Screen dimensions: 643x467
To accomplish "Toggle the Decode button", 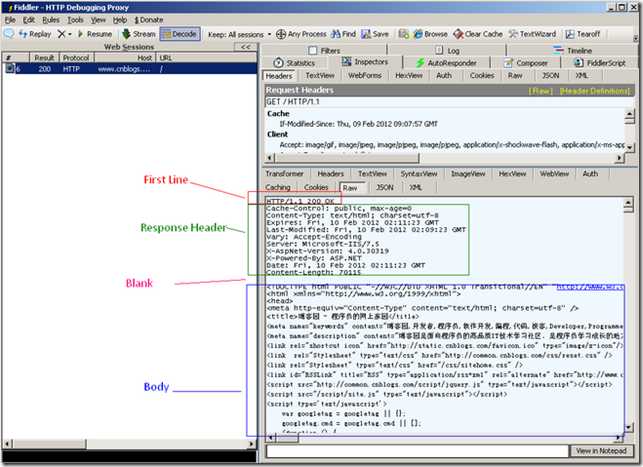I will click(180, 34).
